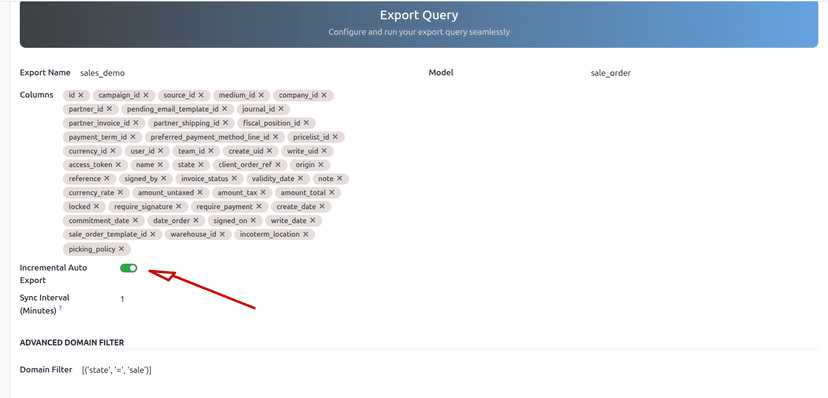Remove the create_date column tag
Image resolution: width=828 pixels, height=398 pixels.
[322, 206]
